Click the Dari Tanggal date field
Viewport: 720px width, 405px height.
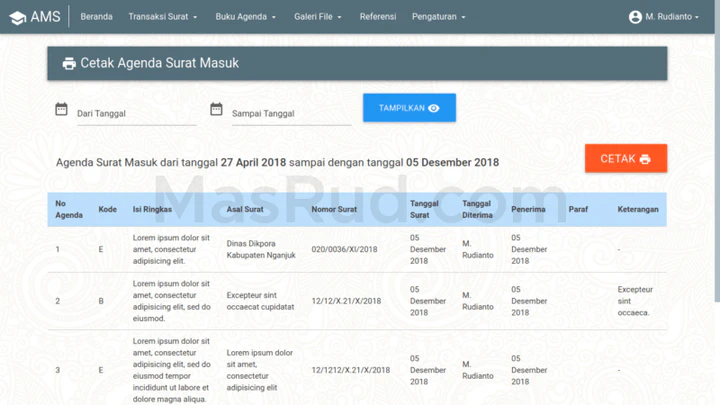point(135,114)
